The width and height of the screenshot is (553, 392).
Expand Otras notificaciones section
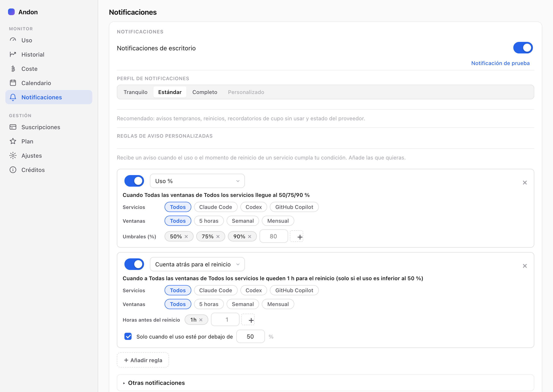(325, 383)
